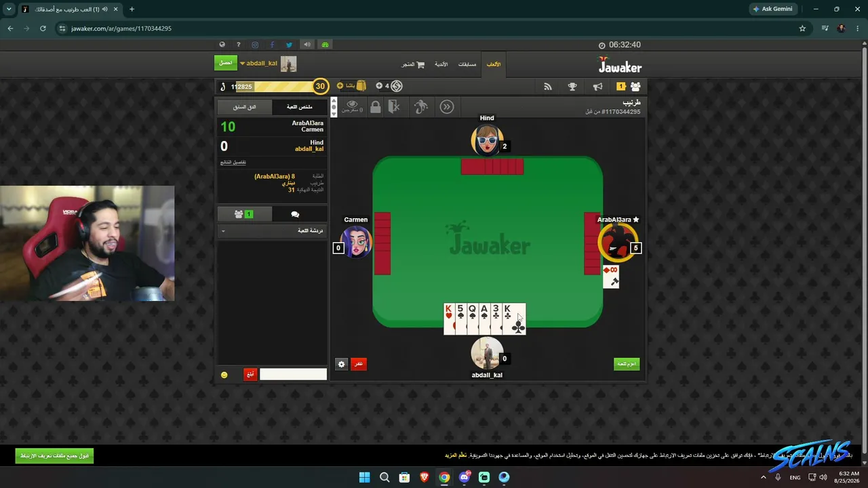Click the green cookie acceptance button
Image resolution: width=868 pixels, height=488 pixels.
coord(54,456)
